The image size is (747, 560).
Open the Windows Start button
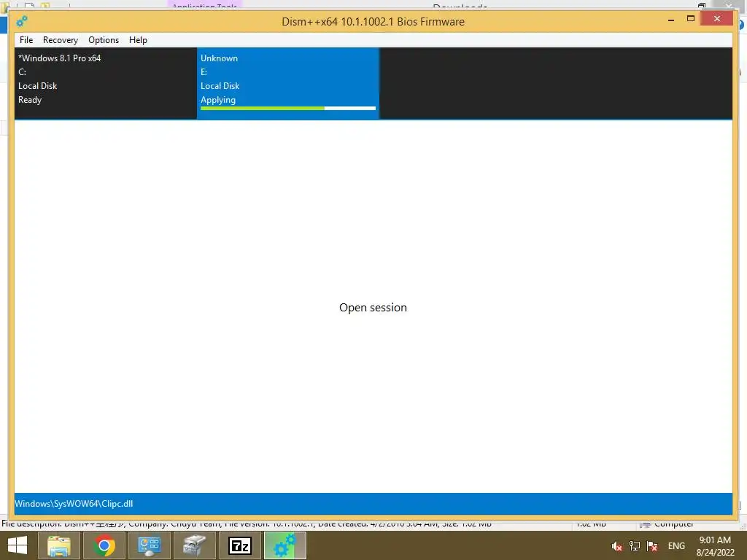[x=18, y=545]
